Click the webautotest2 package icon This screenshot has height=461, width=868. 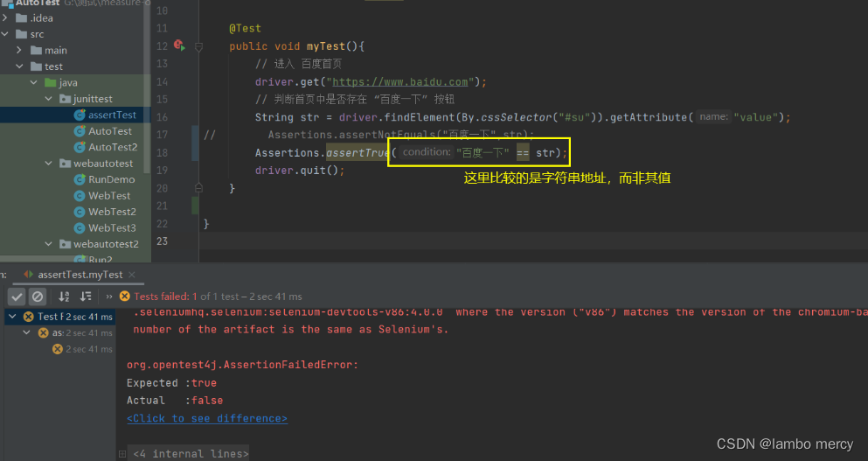[x=65, y=244]
